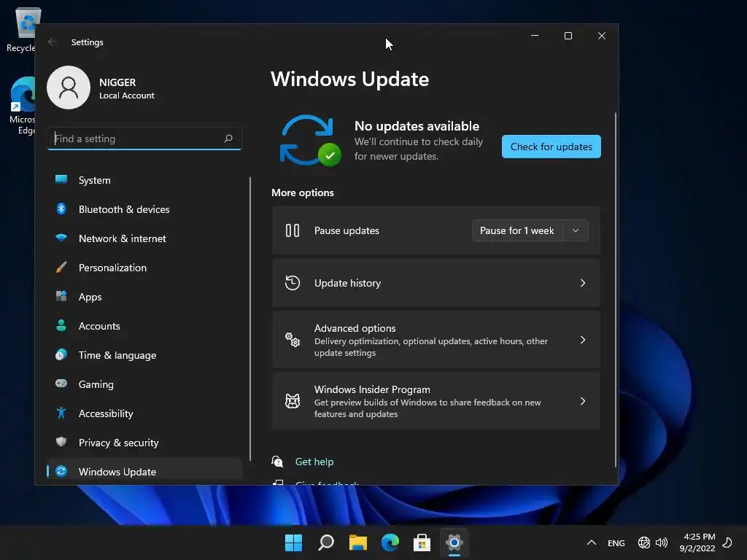Click the Accounts person icon in sidebar
The image size is (747, 560).
point(61,325)
